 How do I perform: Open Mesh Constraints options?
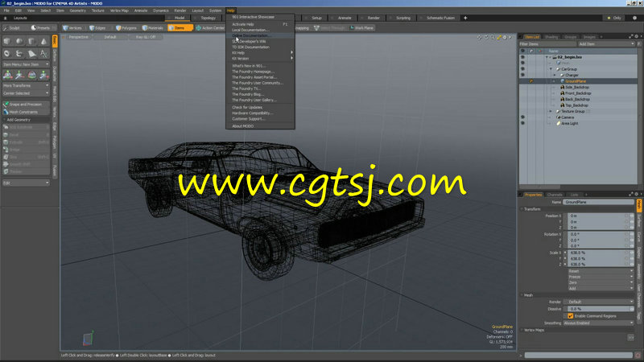pos(26,112)
